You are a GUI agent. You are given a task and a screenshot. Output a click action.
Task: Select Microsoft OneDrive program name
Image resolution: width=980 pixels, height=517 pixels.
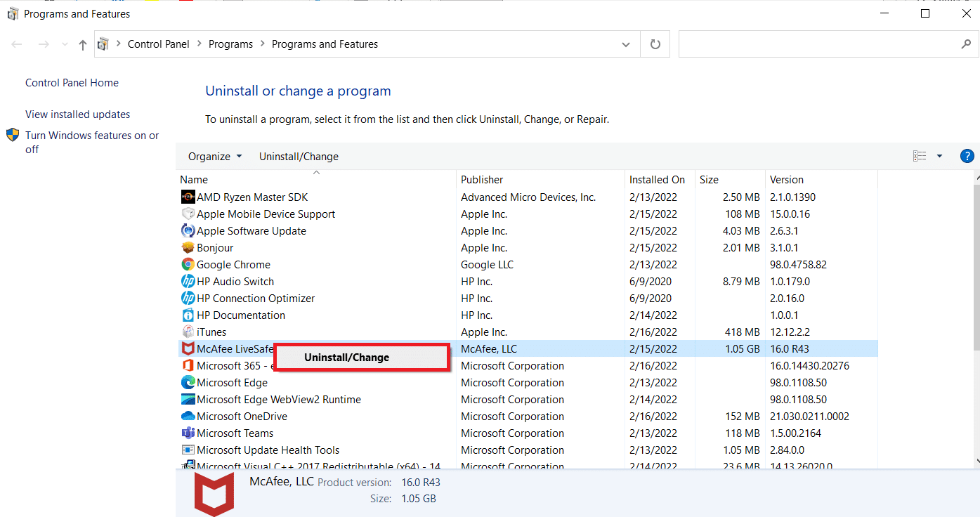click(x=242, y=417)
